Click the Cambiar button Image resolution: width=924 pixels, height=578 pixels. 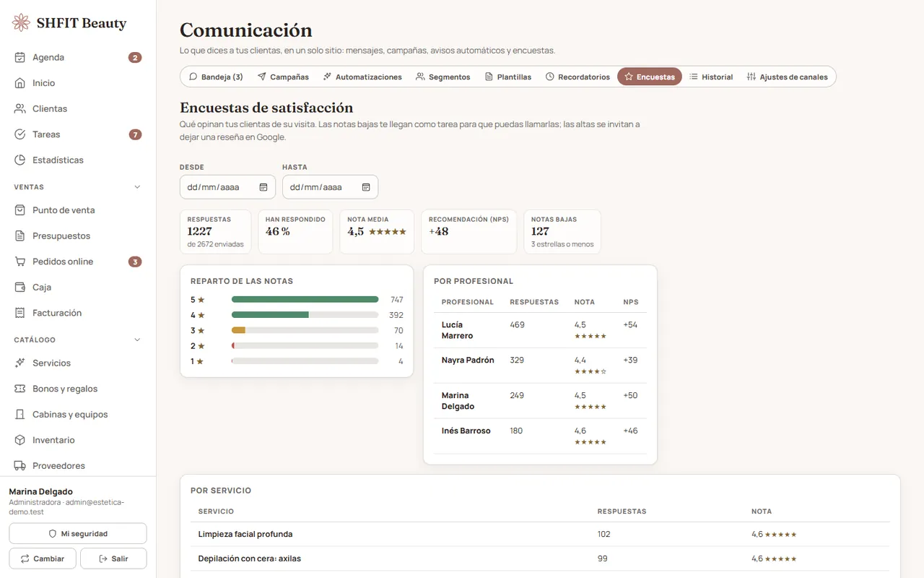tap(43, 558)
